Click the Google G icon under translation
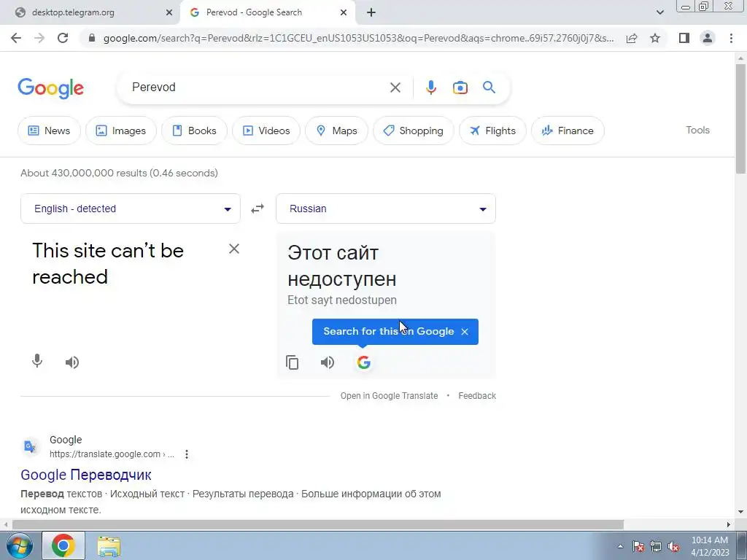Screen dimensions: 747x560 pos(363,362)
